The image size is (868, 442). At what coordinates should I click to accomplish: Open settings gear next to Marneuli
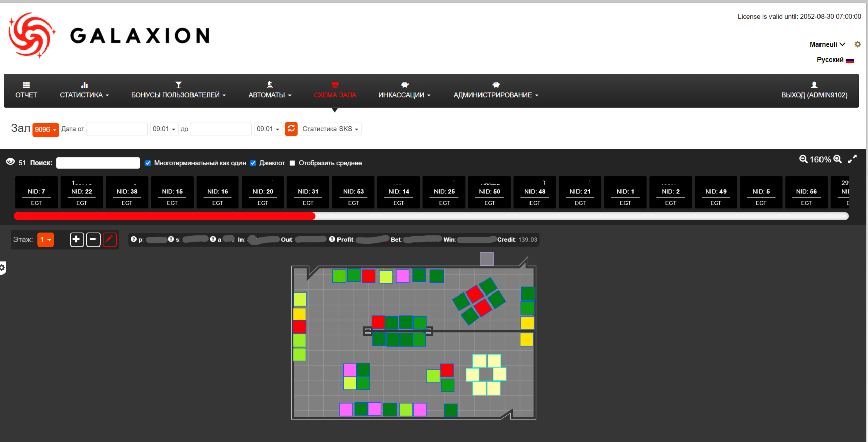coord(857,44)
